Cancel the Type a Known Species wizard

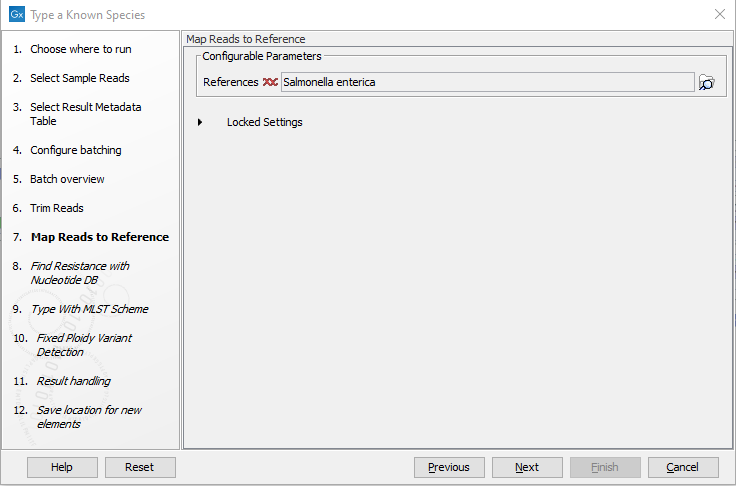[683, 467]
